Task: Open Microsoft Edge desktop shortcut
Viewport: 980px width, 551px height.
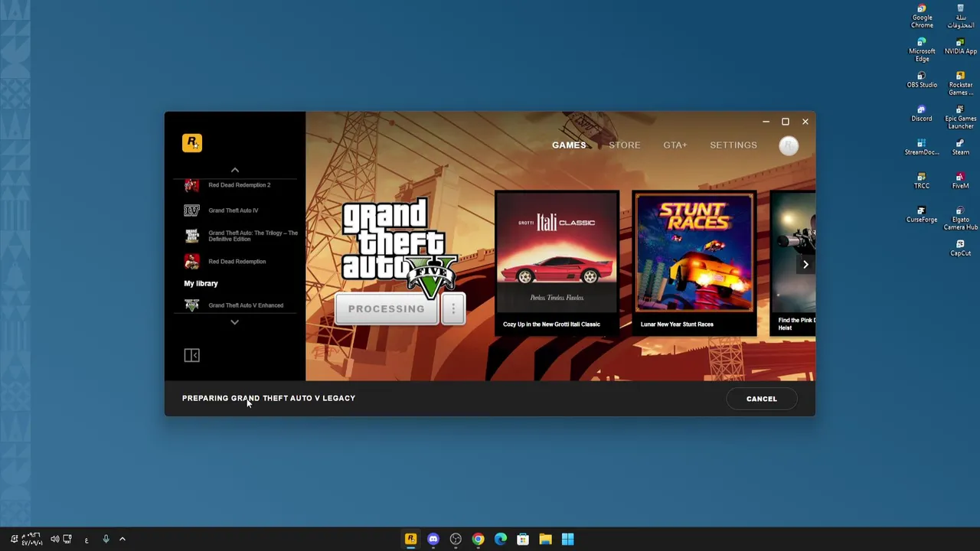Action: [x=922, y=50]
